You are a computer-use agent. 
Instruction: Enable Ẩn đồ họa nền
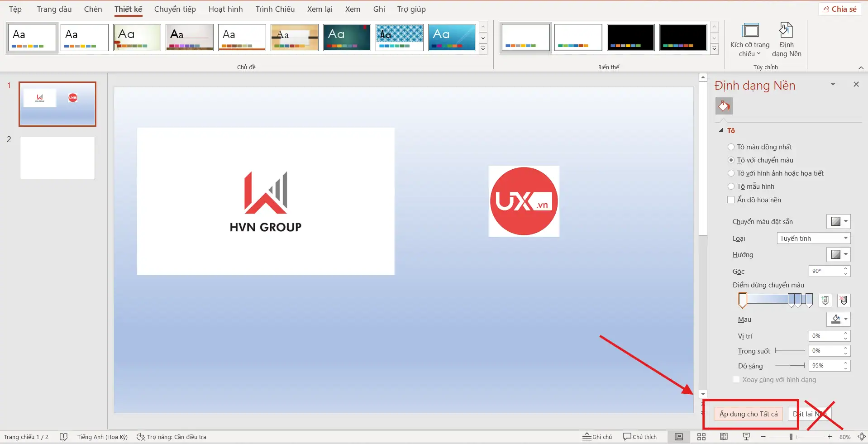click(730, 199)
